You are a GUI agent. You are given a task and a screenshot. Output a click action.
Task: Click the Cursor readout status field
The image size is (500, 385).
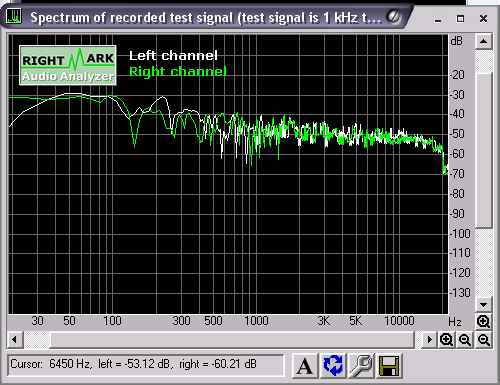pyautogui.click(x=146, y=365)
